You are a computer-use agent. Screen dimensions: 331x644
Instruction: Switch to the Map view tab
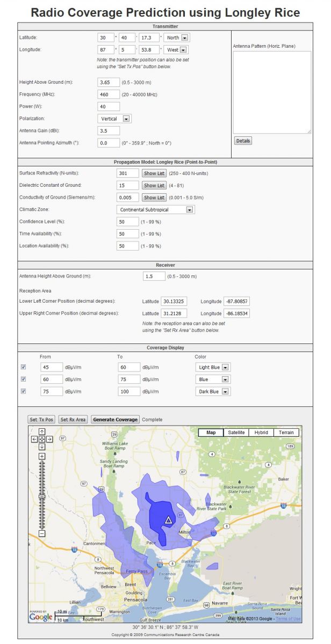coord(211,433)
